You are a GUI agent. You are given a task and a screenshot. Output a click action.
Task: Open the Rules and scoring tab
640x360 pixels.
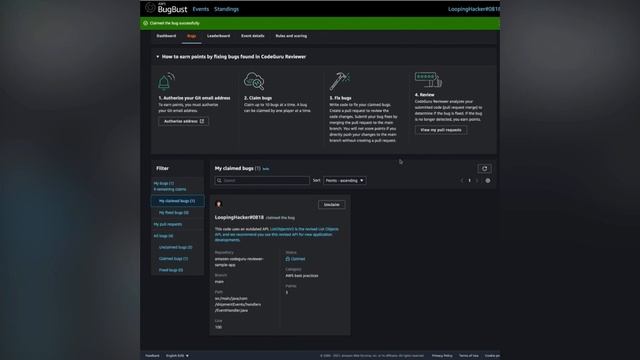coord(291,36)
